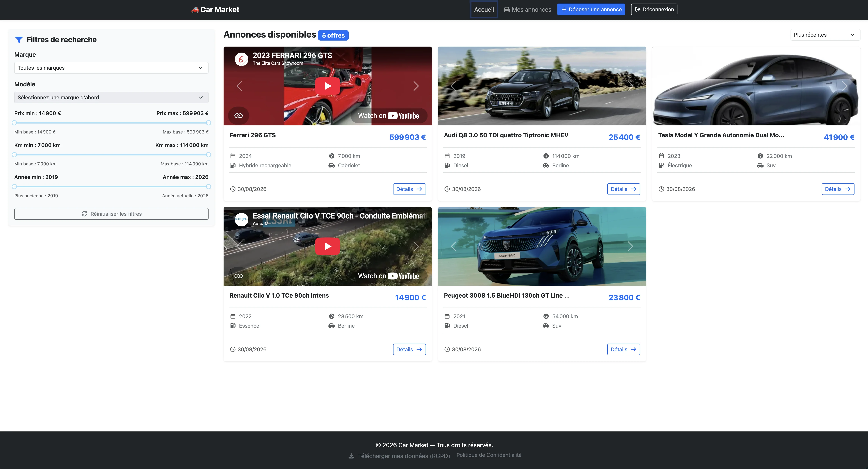Click the 41 900 € price

[839, 137]
